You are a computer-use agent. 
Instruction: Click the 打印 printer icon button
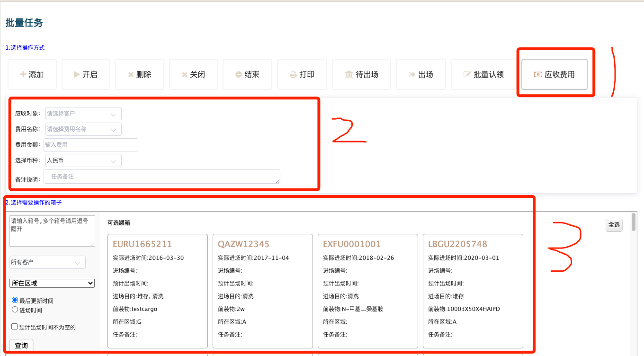(x=302, y=74)
